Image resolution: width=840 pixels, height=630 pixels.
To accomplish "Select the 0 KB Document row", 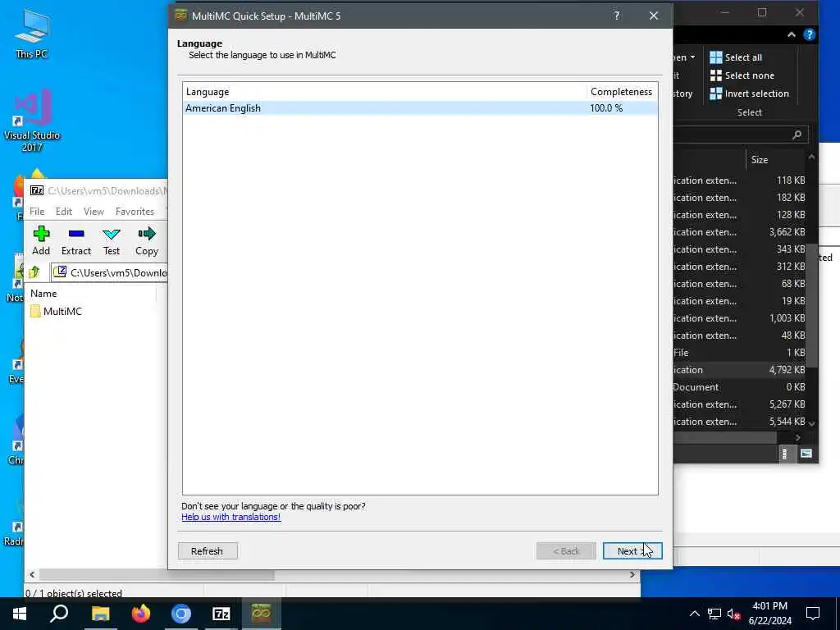I will [x=740, y=387].
